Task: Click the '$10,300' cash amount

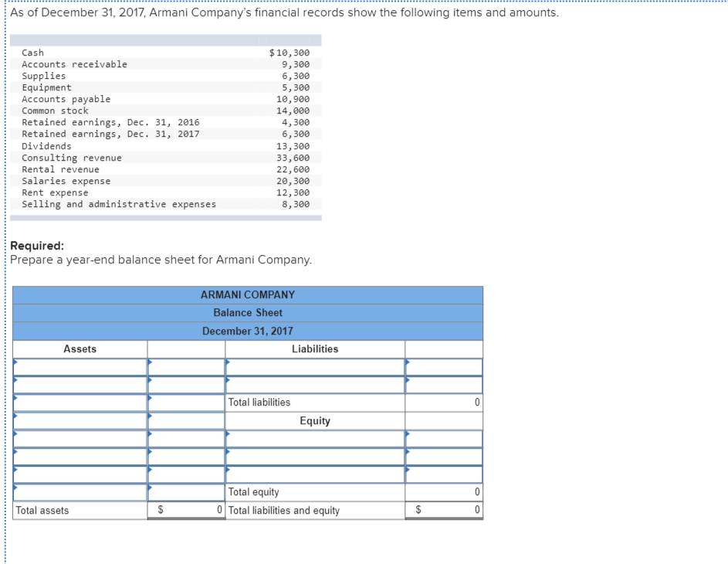Action: click(x=290, y=53)
